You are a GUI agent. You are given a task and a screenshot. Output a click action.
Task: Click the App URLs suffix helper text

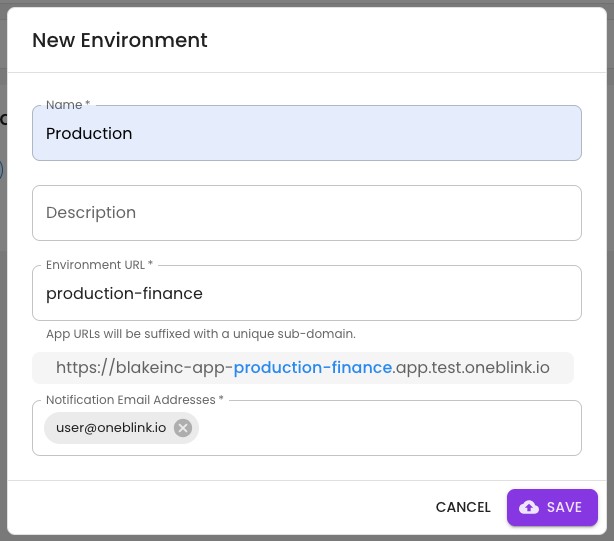[201, 333]
